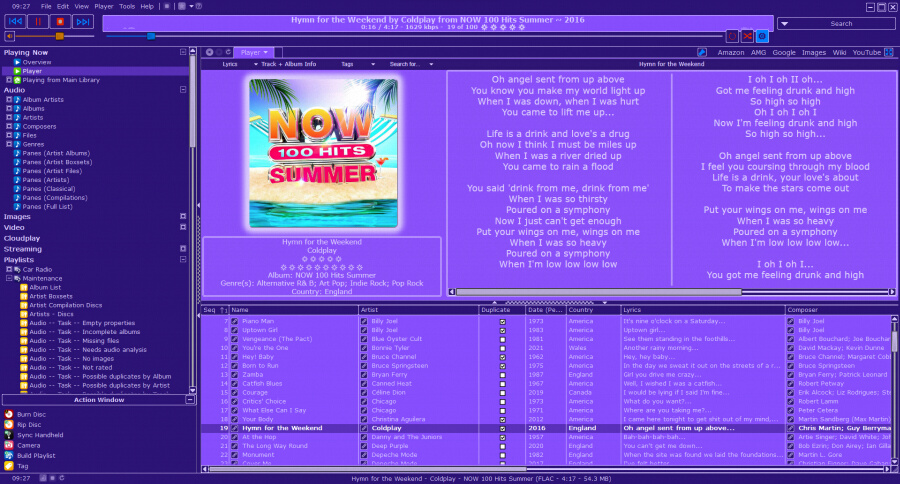Viewport: 900px width, 484px height.
Task: Open the AMG link
Action: [758, 52]
